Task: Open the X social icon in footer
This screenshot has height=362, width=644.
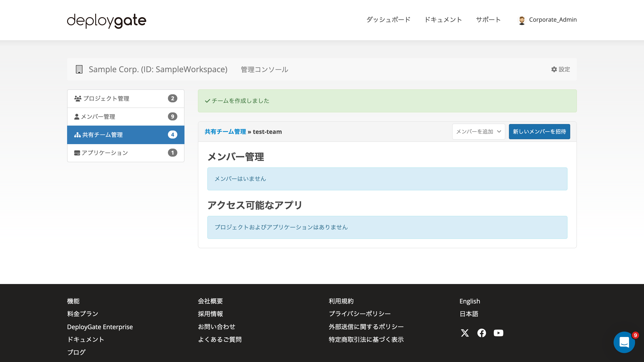Action: pyautogui.click(x=465, y=333)
